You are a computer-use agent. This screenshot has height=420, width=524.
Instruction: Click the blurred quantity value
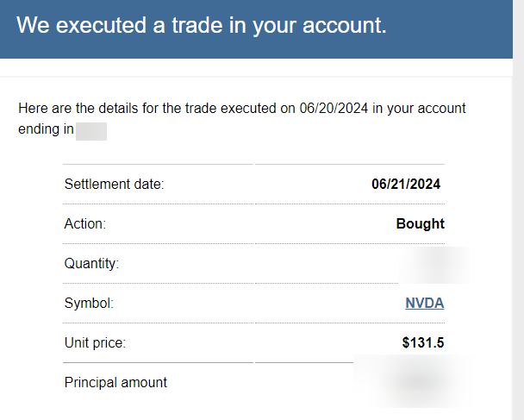point(435,263)
